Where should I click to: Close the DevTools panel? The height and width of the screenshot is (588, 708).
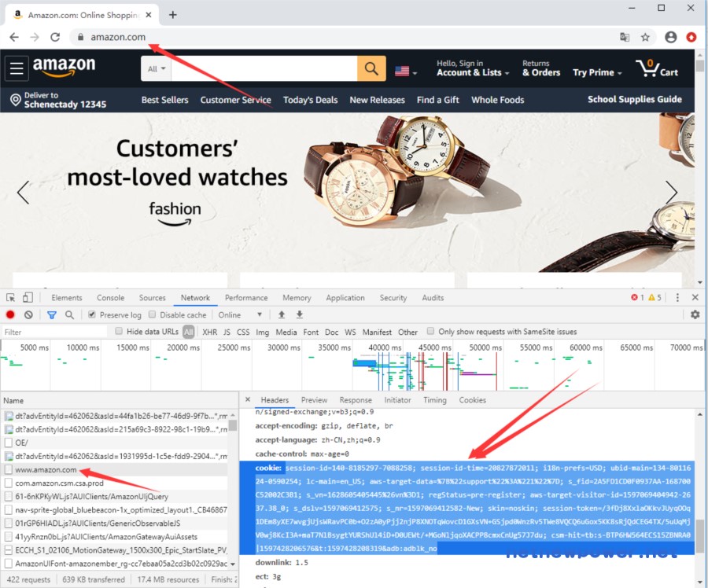click(695, 297)
